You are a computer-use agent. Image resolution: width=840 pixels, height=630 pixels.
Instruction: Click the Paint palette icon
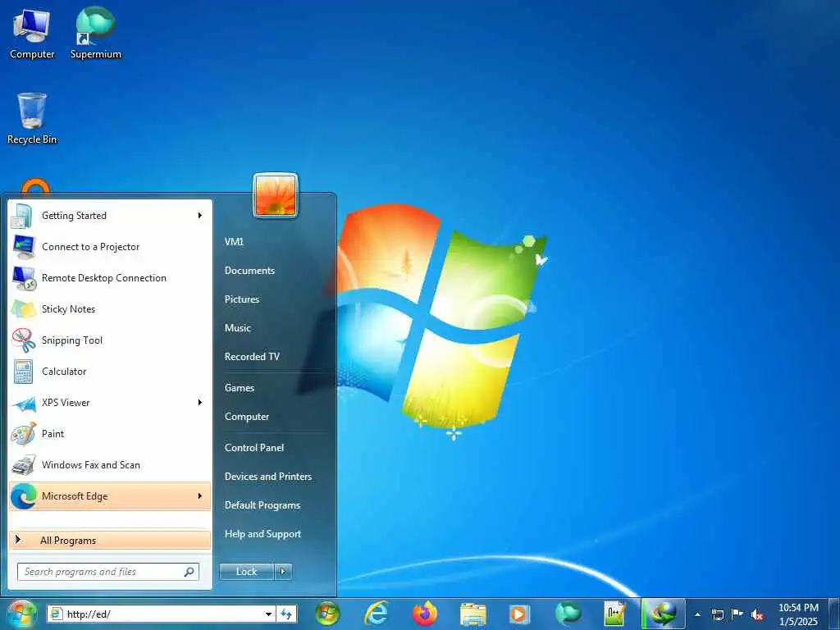(24, 434)
